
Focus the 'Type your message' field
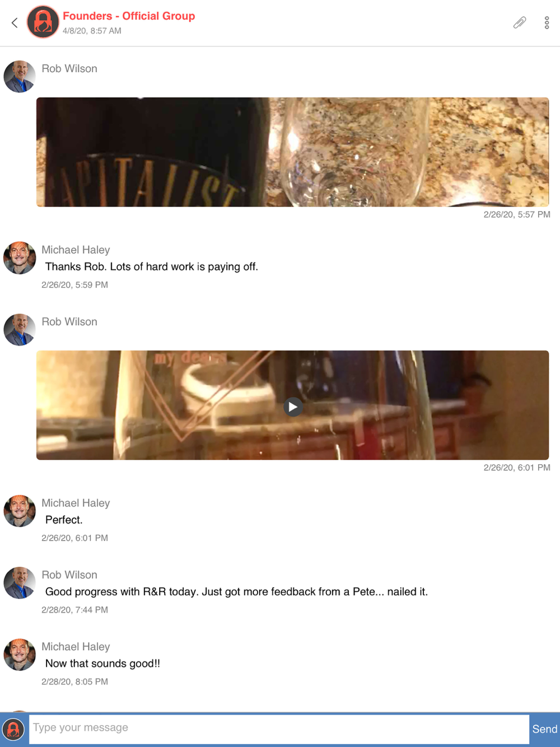[x=279, y=729]
